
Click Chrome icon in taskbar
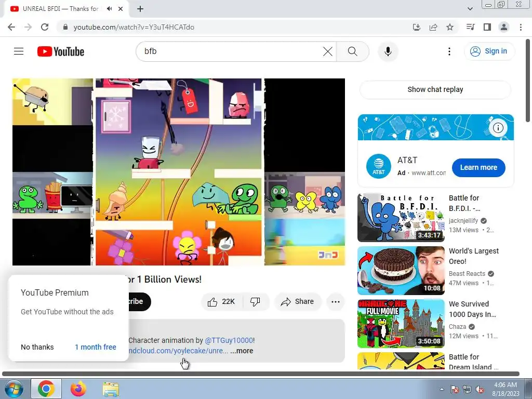(x=46, y=389)
